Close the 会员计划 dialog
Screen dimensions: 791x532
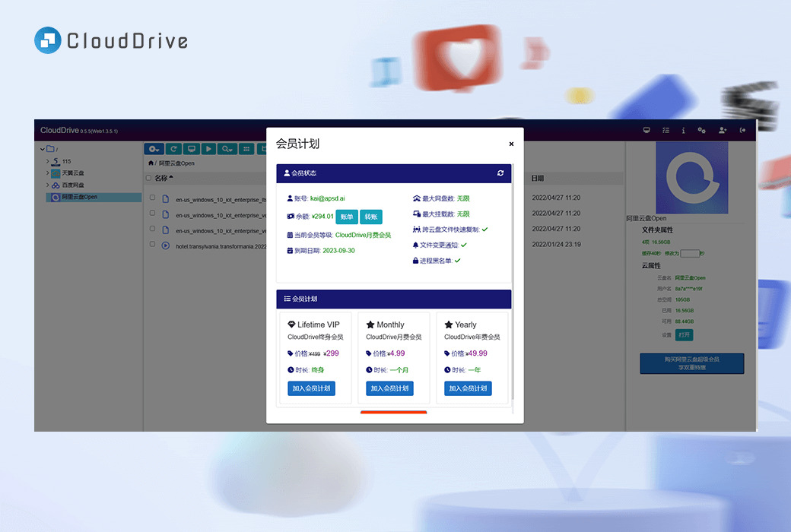pos(511,144)
